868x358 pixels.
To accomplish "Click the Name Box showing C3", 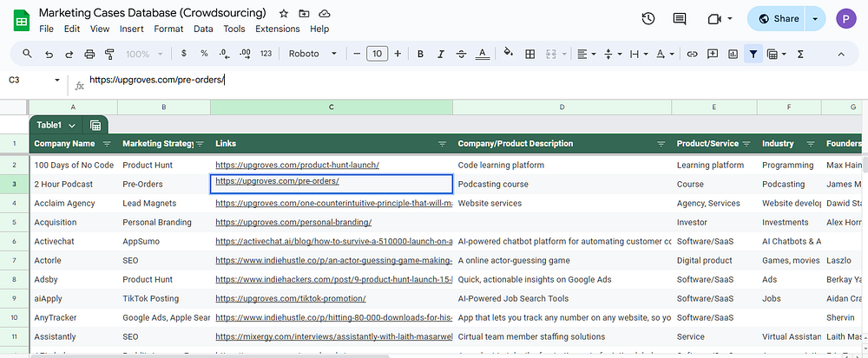I will (x=26, y=81).
